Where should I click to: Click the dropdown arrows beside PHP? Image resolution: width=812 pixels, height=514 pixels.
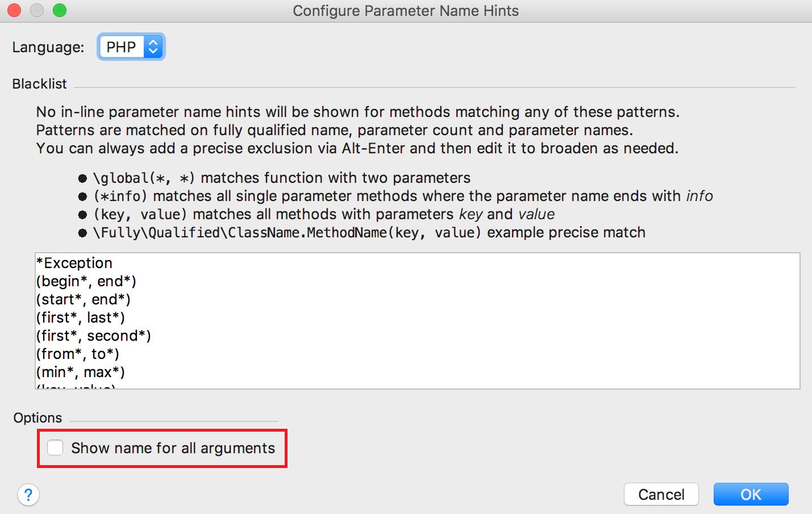coord(153,47)
